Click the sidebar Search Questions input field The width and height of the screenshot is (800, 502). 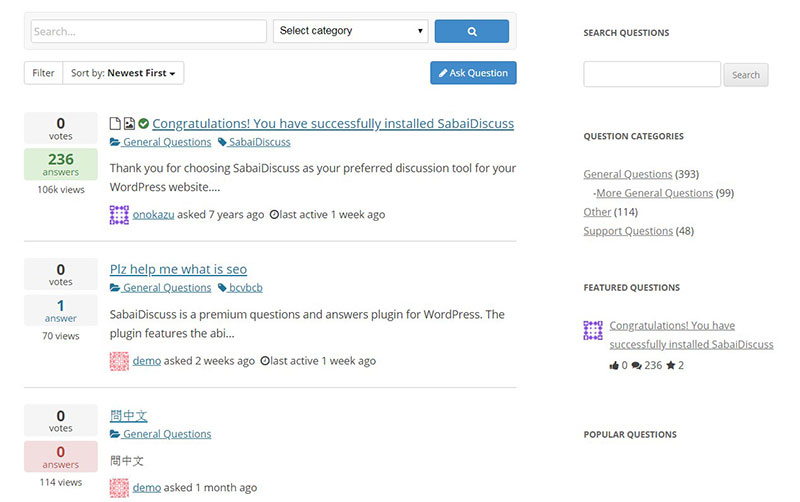652,74
